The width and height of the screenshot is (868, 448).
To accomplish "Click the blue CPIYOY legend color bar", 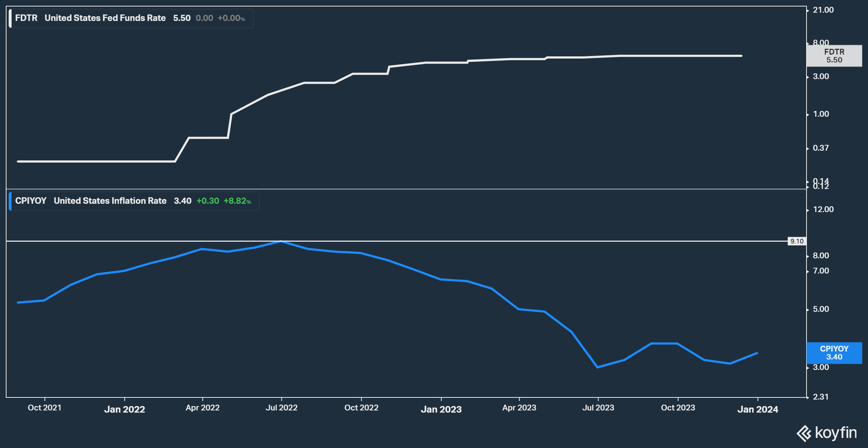I will tap(10, 201).
